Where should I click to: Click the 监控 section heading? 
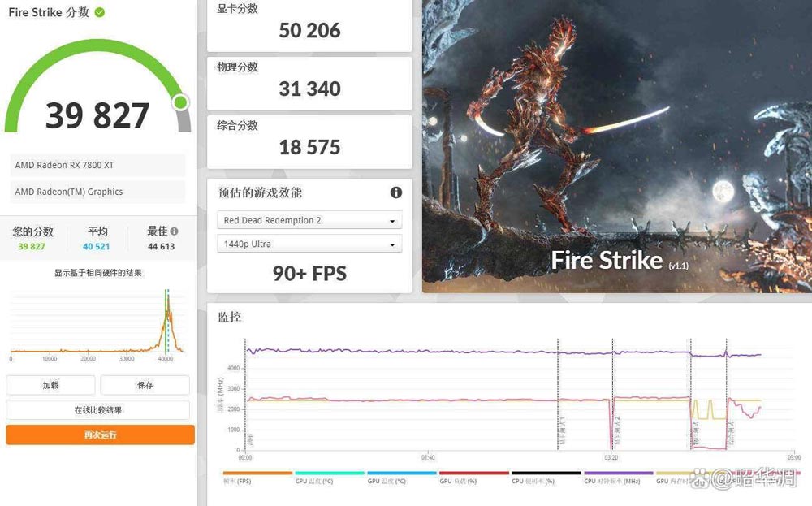230,317
